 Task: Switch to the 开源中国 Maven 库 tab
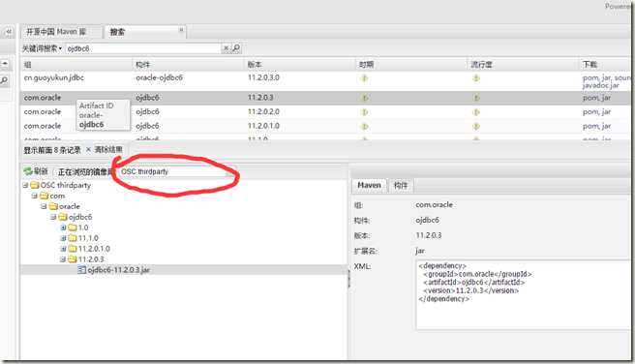pos(61,32)
